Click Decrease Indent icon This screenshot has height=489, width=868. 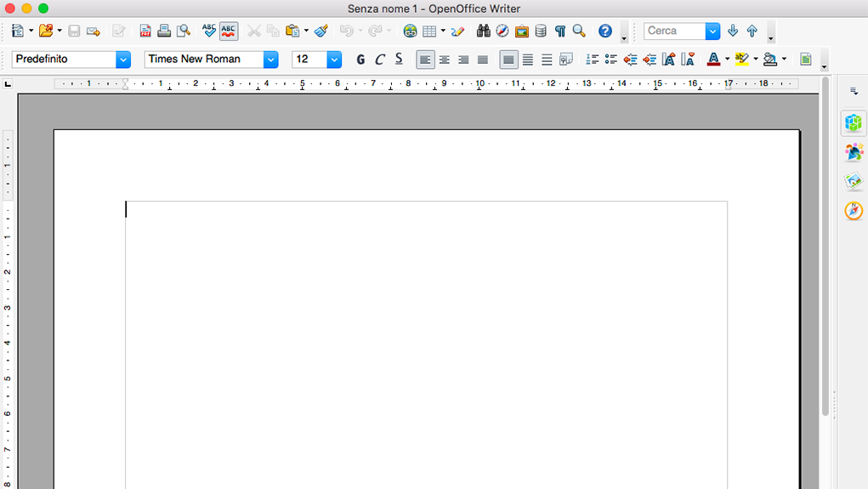pyautogui.click(x=630, y=60)
